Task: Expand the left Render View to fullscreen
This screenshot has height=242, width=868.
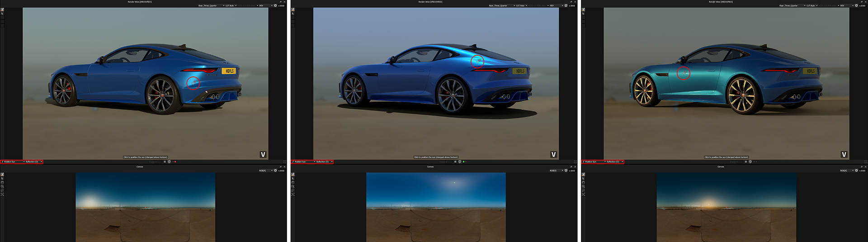Action: point(285,161)
